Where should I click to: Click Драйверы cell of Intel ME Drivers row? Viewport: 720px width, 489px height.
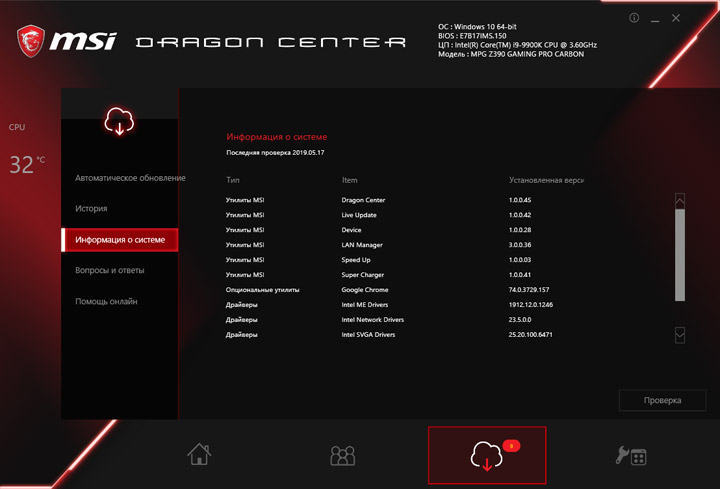point(242,304)
